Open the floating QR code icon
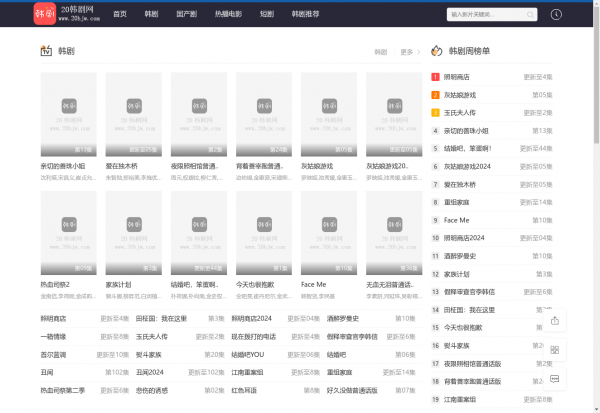The image size is (600, 413). coord(554,350)
